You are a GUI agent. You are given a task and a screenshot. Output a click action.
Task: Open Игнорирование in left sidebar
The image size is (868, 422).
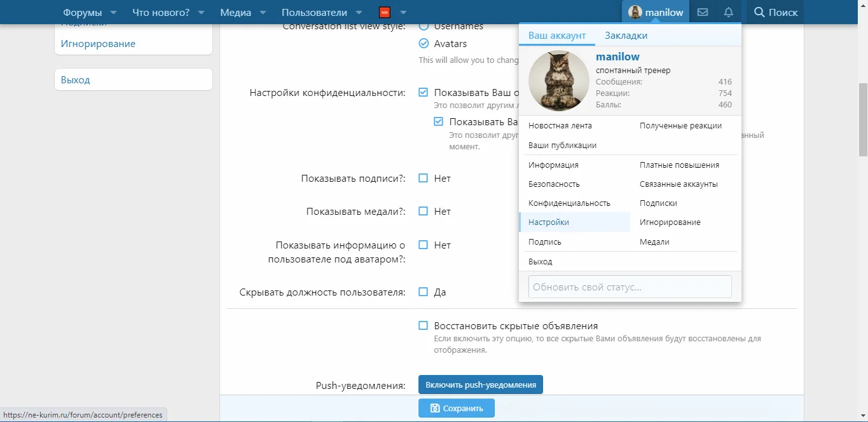pyautogui.click(x=98, y=43)
